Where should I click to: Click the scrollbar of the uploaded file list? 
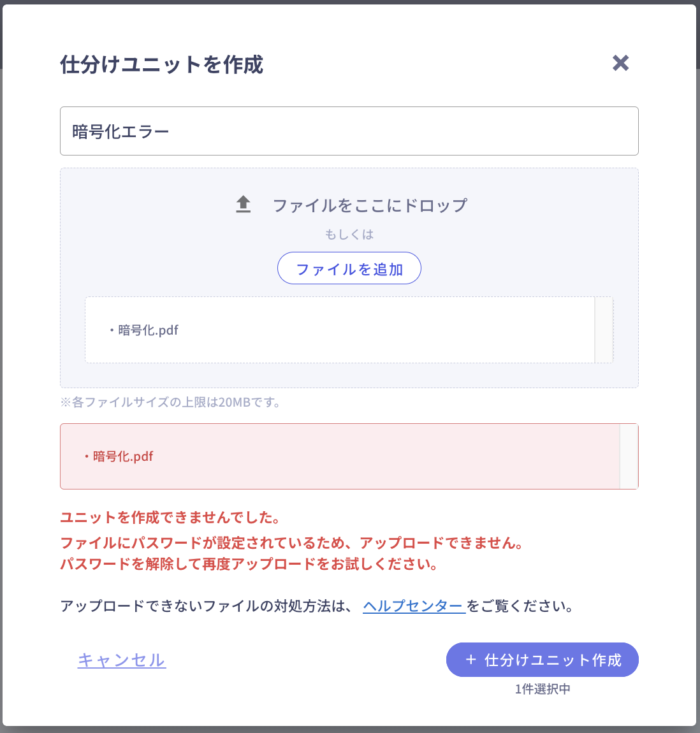point(603,330)
